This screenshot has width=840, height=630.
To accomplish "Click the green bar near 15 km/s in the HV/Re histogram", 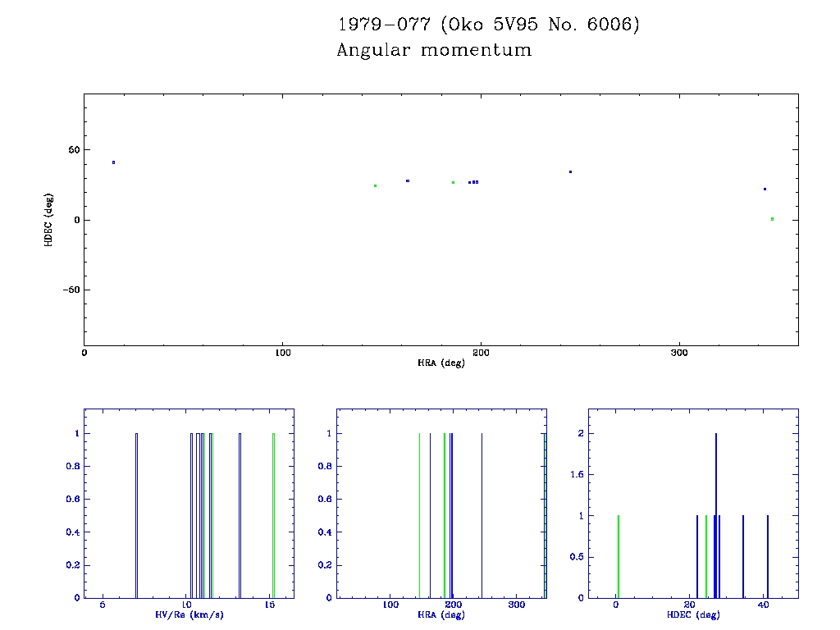I will (x=274, y=515).
